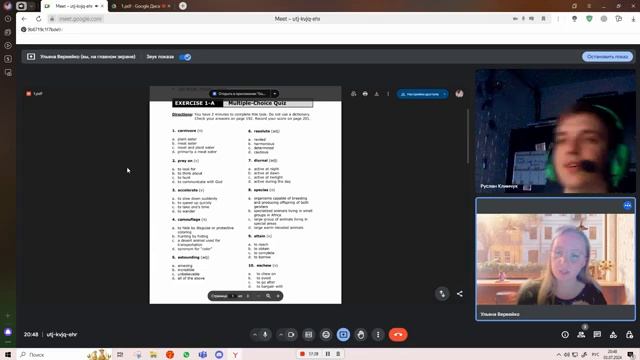
Task: Add PDF shortcut to Drive
Action: (x=353, y=94)
